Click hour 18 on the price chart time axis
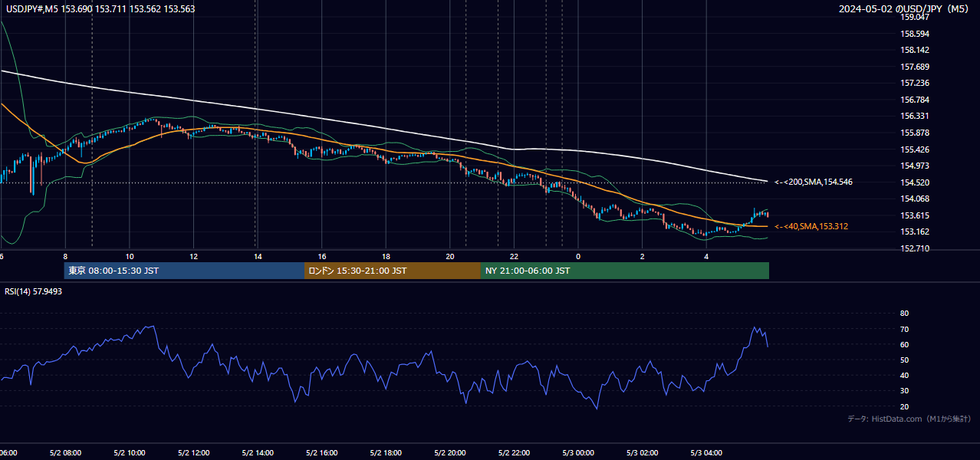 click(386, 256)
